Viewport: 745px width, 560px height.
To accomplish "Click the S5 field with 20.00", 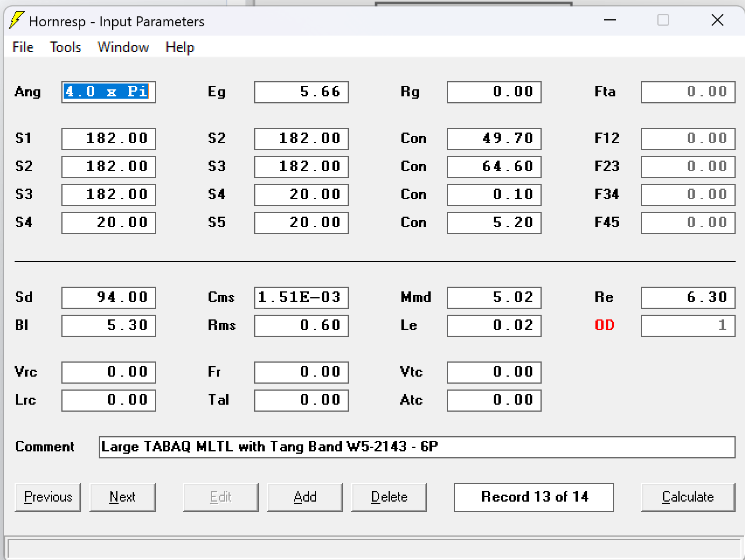I will click(x=302, y=222).
